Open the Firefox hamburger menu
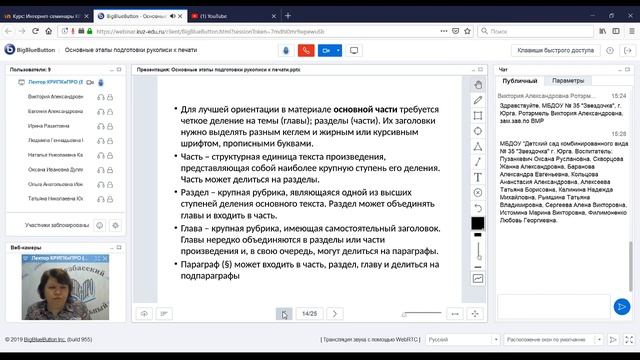The image size is (640, 360). click(x=631, y=31)
